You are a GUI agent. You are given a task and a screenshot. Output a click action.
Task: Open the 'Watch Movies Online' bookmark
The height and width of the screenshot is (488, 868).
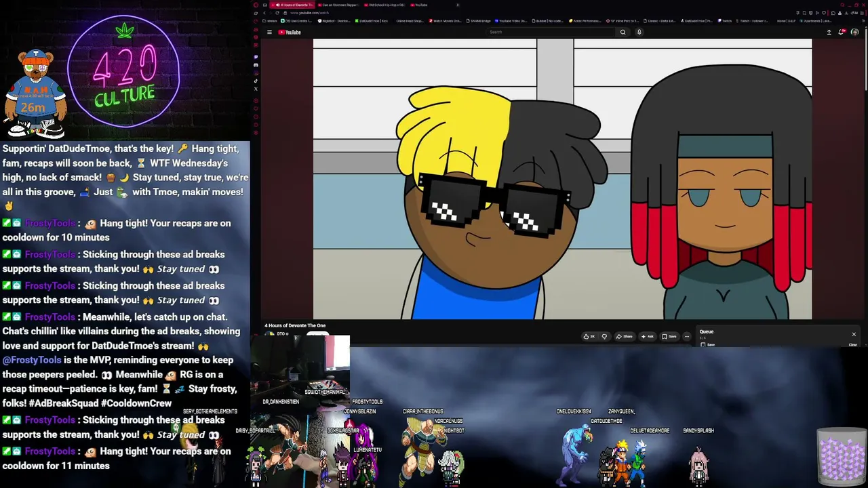click(445, 21)
